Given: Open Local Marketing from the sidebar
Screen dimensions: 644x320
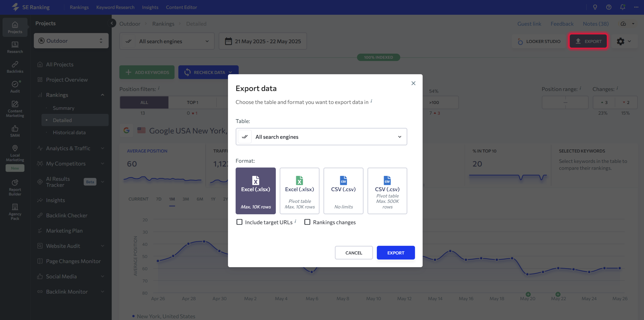Looking at the screenshot, I should pyautogui.click(x=15, y=153).
